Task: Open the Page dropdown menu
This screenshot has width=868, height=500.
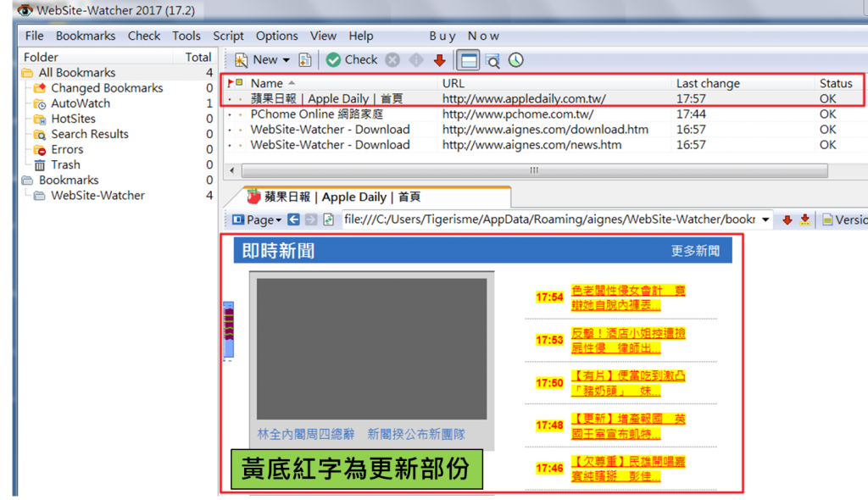Action: (258, 219)
